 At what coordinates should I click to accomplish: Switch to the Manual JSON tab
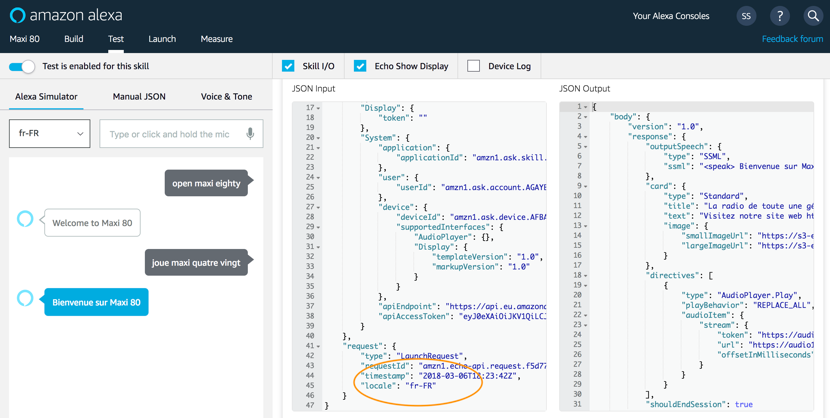click(x=139, y=96)
